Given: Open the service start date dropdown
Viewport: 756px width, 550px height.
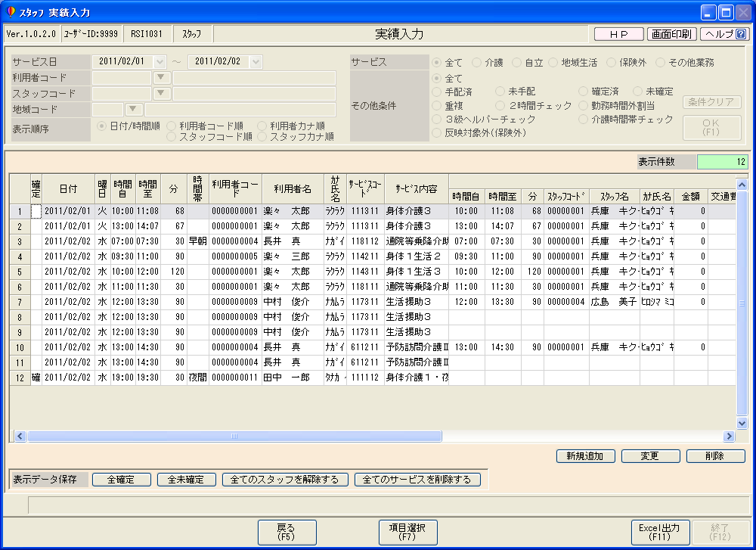Looking at the screenshot, I should point(160,62).
